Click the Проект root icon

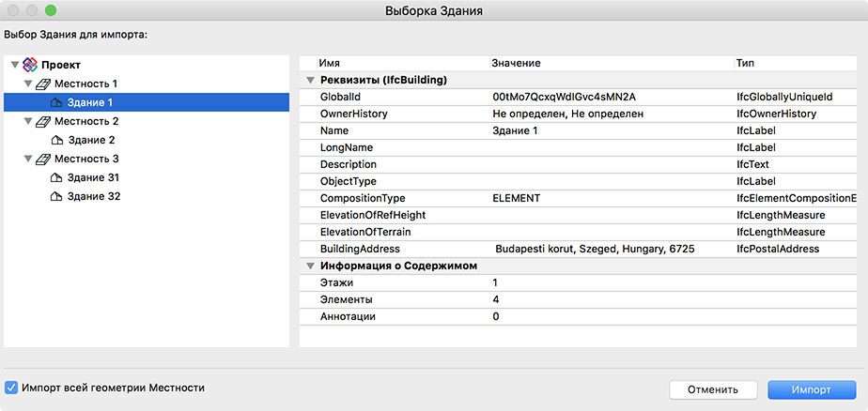tap(29, 65)
